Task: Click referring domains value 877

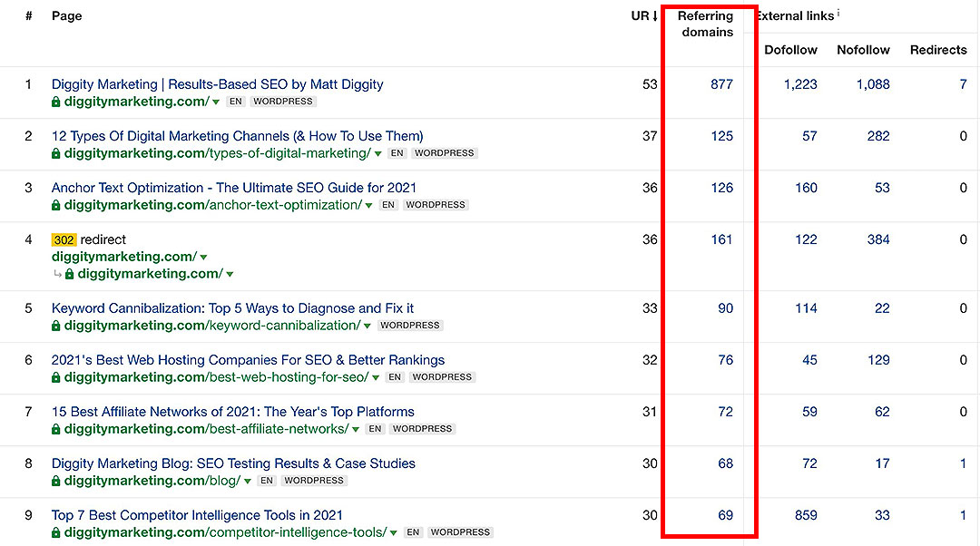Action: pyautogui.click(x=721, y=84)
